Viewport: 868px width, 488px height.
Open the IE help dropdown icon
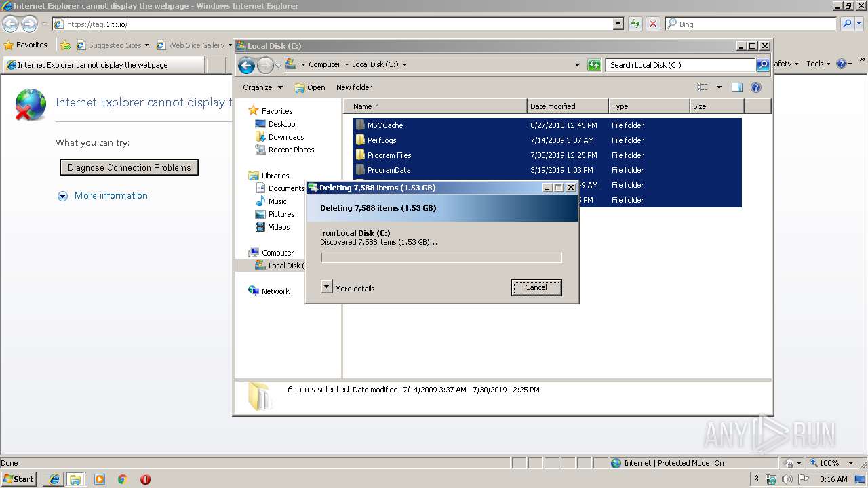(844, 64)
